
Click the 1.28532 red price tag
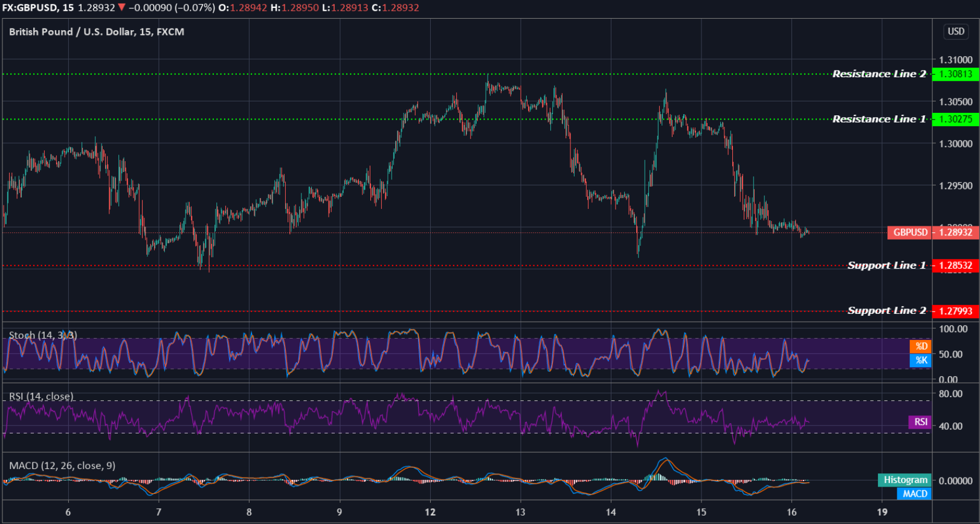pos(955,265)
